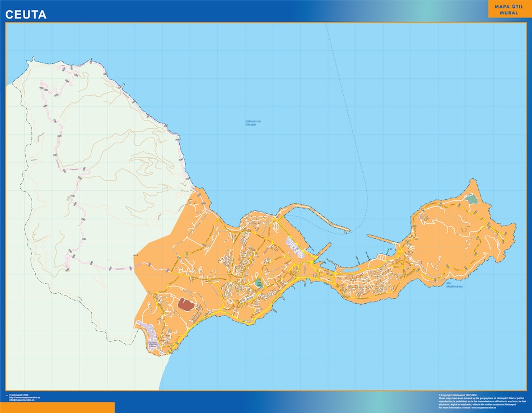This screenshot has width=532, height=413.
Task: Click the green area on the eastern peninsula
Action: [x=472, y=199]
